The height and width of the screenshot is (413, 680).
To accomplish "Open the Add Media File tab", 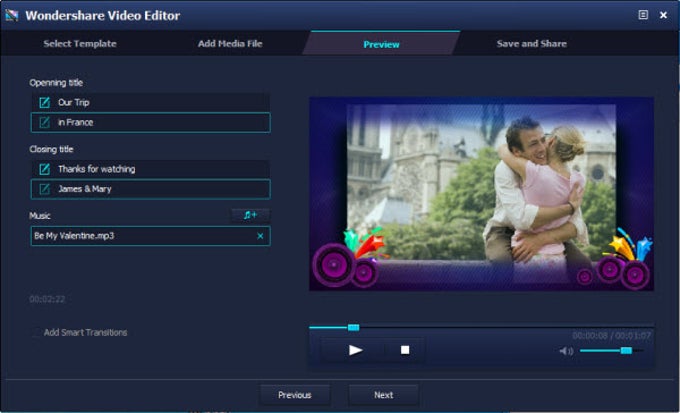I will 230,44.
